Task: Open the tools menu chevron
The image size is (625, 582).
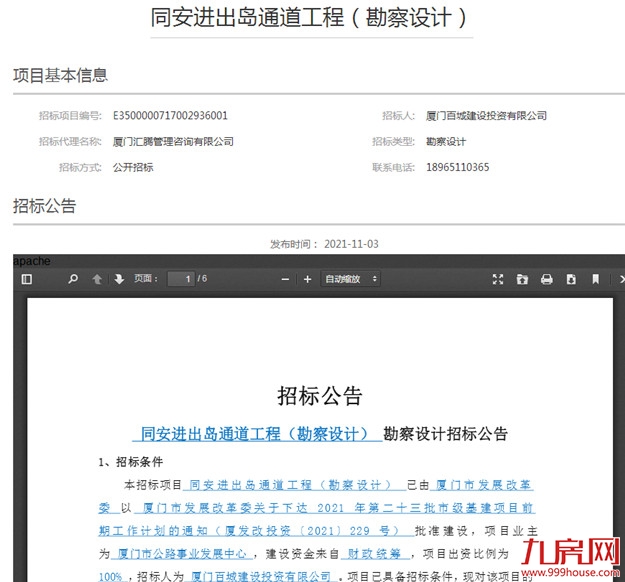Action: click(x=621, y=279)
